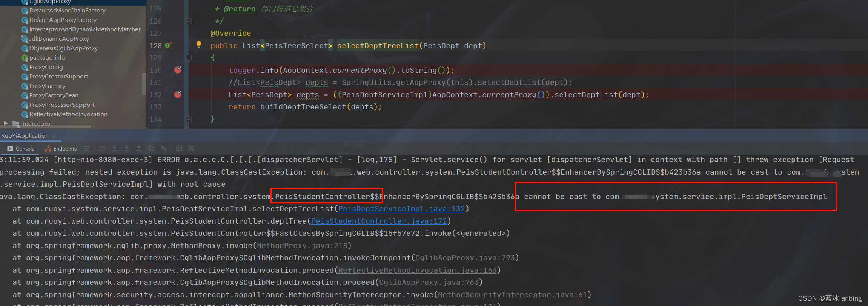Click the Step Out debug icon
868x306 pixels.
139,148
